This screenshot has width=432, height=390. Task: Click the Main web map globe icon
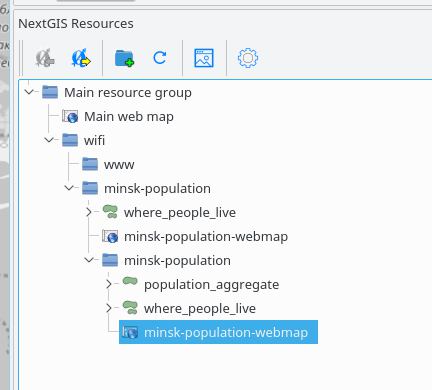pyautogui.click(x=70, y=116)
